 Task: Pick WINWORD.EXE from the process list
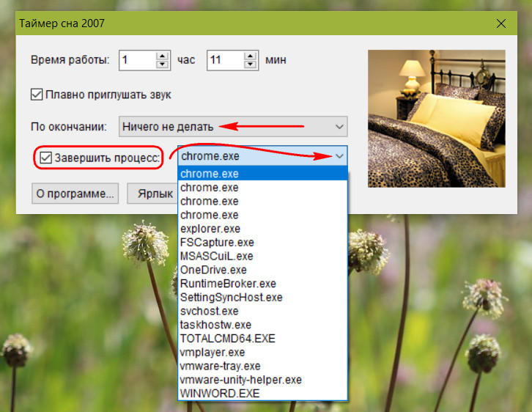(x=262, y=394)
